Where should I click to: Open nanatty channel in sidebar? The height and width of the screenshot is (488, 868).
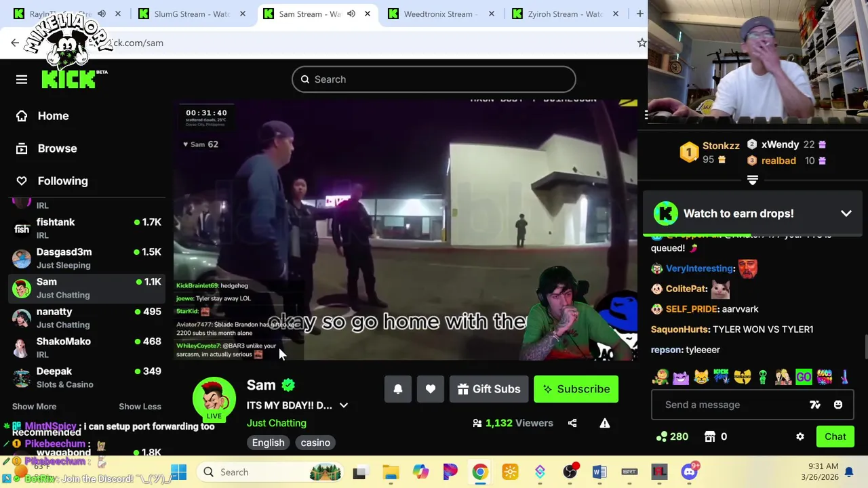[x=87, y=318]
